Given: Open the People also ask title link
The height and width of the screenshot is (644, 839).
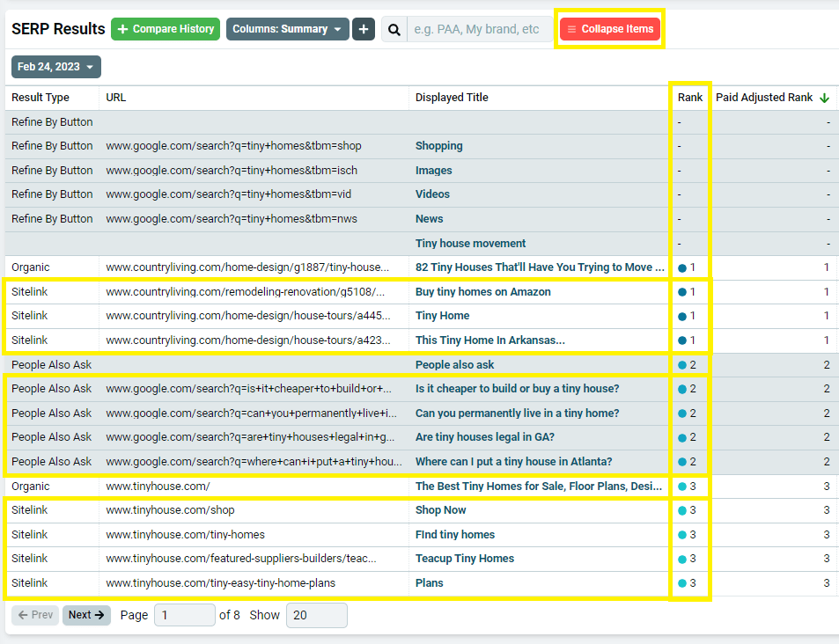Looking at the screenshot, I should [454, 365].
